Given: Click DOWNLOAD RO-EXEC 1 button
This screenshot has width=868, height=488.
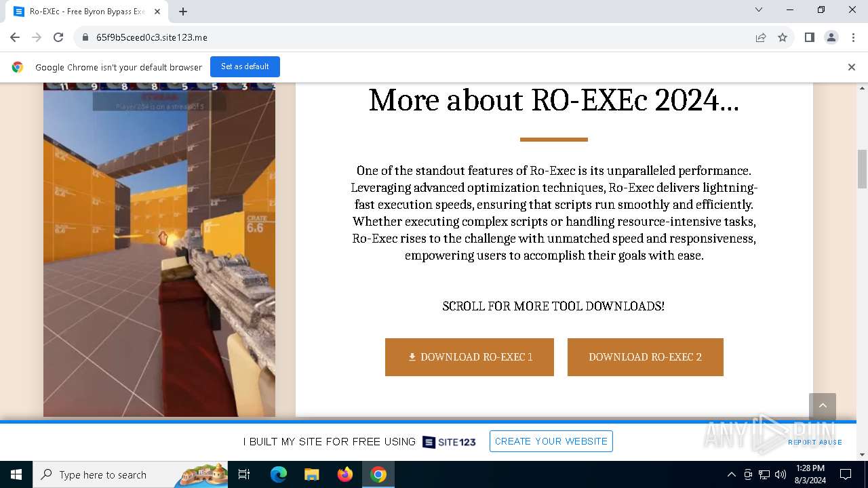Looking at the screenshot, I should click(469, 357).
